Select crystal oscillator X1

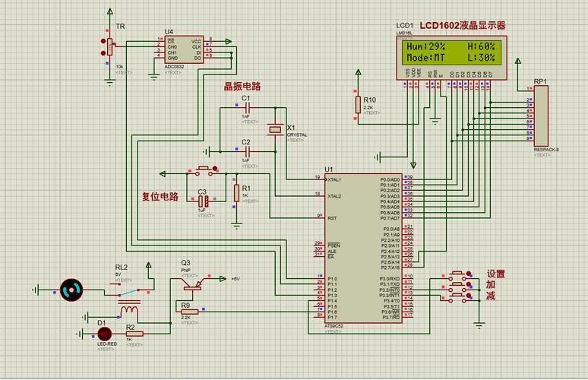pos(276,131)
